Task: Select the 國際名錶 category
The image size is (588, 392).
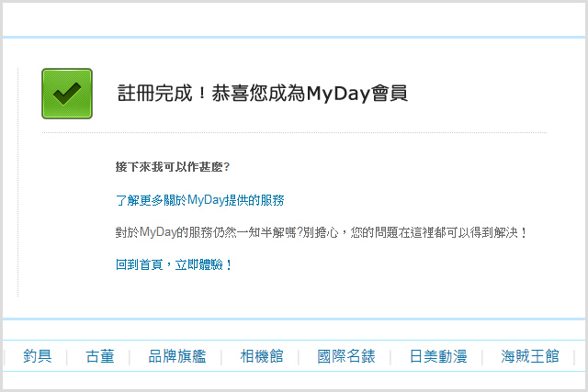Action: (x=346, y=356)
